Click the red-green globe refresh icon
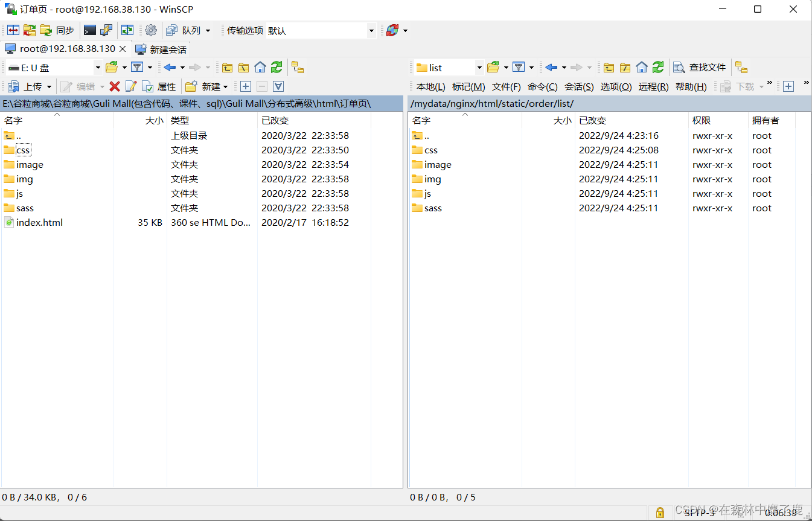 392,30
